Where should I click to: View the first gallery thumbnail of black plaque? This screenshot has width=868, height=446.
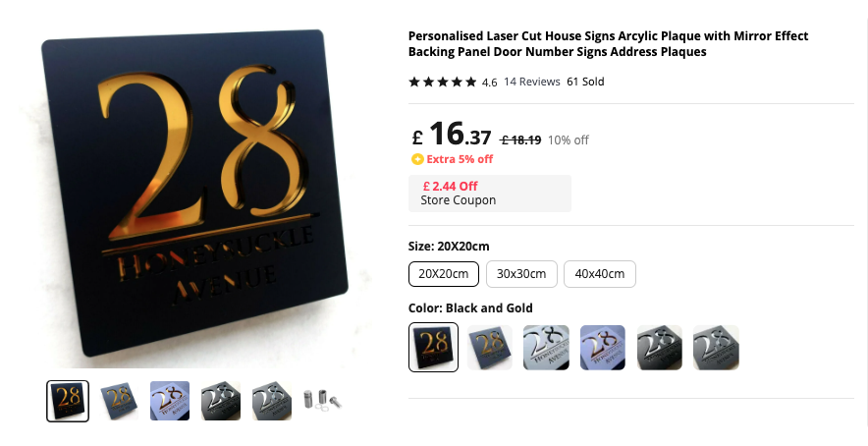click(68, 401)
